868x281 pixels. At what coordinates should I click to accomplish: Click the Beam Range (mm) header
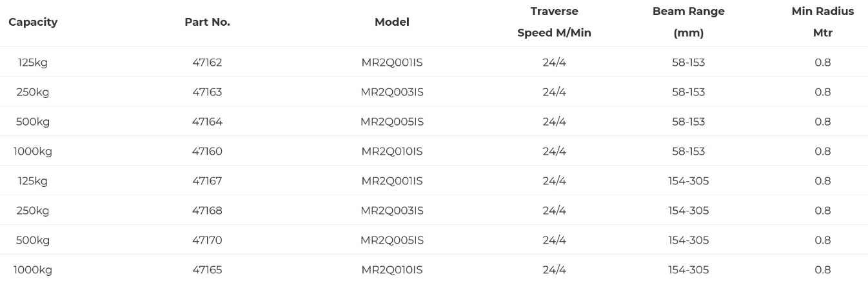point(689,22)
